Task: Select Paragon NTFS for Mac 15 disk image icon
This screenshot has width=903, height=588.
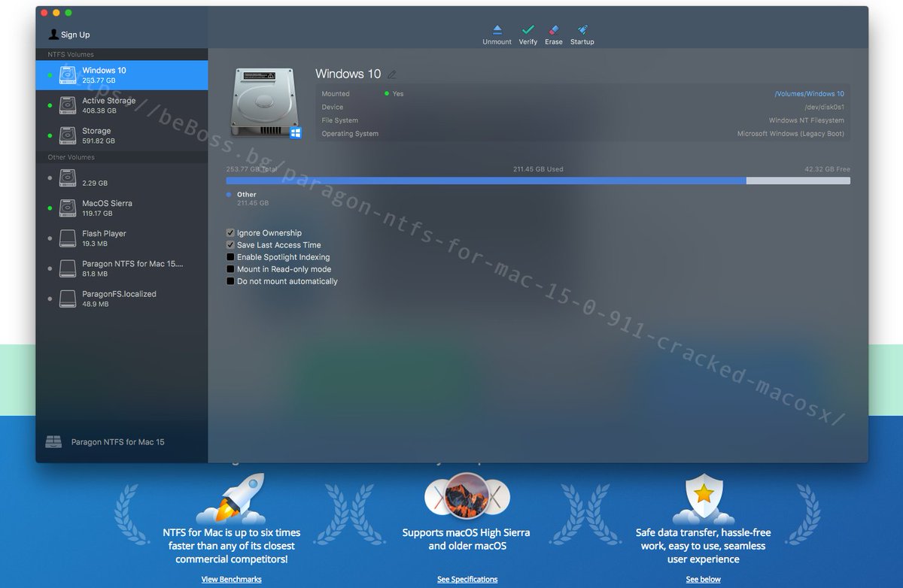Action: click(68, 268)
